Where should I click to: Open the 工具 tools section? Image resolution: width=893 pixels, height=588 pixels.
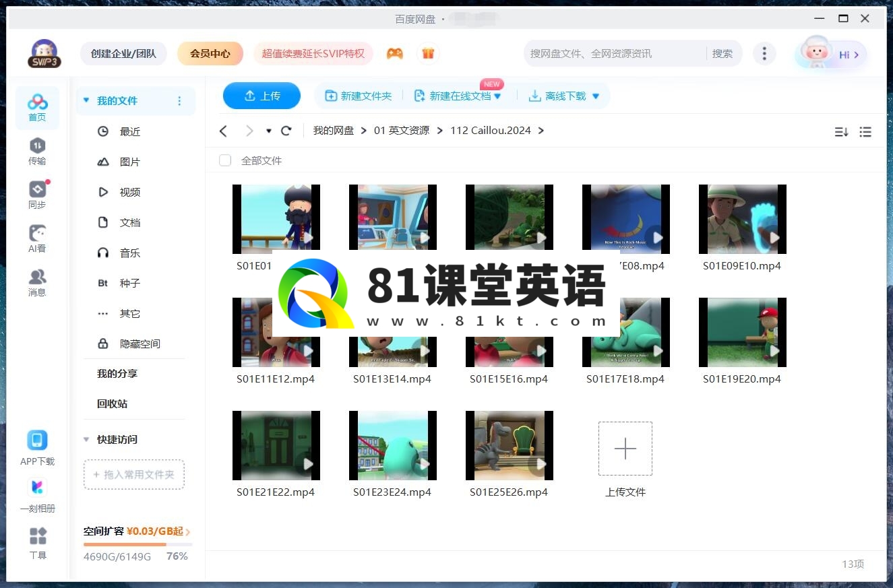[38, 544]
